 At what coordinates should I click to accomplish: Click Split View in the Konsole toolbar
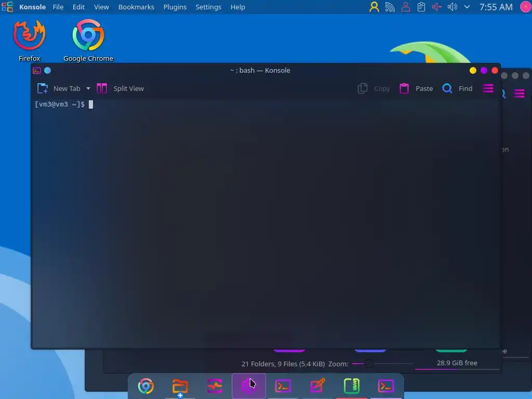tap(121, 88)
